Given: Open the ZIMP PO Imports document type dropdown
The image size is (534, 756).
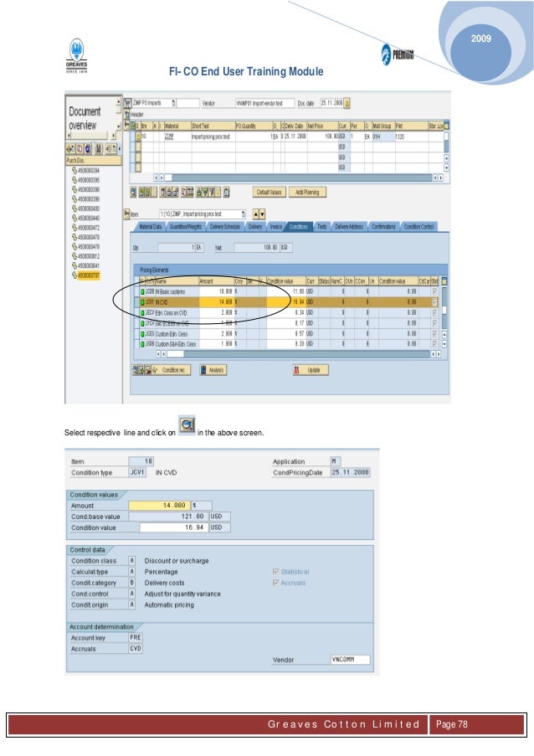Looking at the screenshot, I should (x=174, y=103).
